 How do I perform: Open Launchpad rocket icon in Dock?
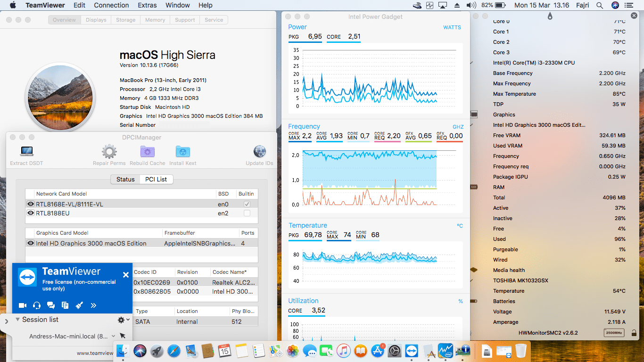(157, 350)
